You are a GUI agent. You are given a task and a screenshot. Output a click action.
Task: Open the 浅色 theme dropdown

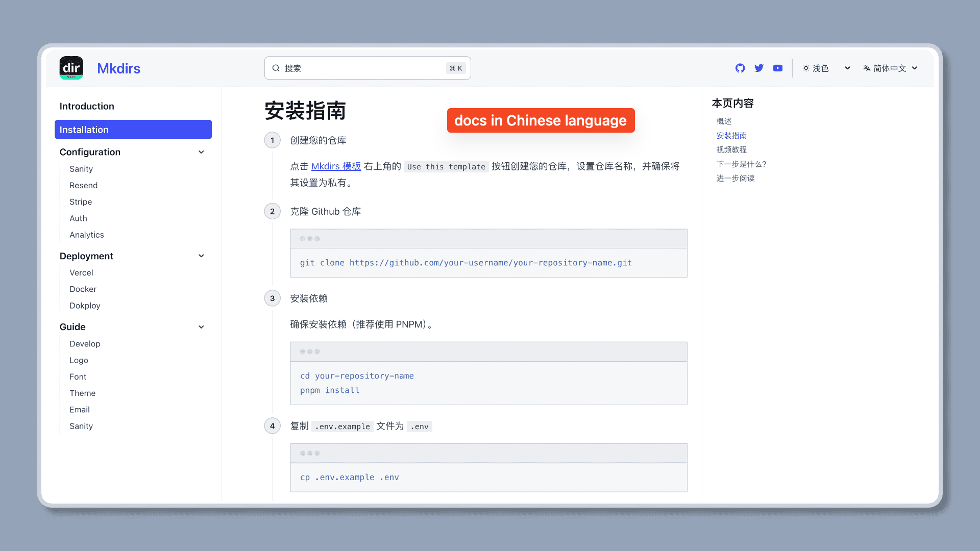tap(826, 68)
